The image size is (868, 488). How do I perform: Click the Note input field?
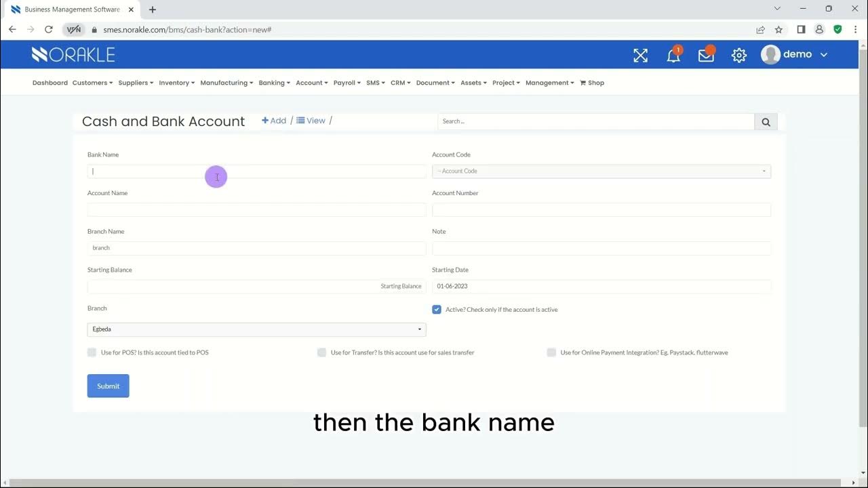click(601, 248)
